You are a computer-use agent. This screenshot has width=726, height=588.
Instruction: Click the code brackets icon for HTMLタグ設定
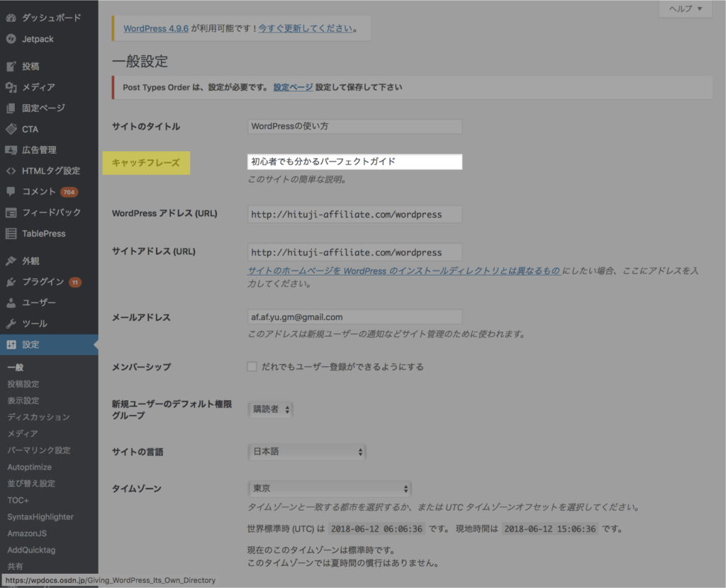(11, 171)
